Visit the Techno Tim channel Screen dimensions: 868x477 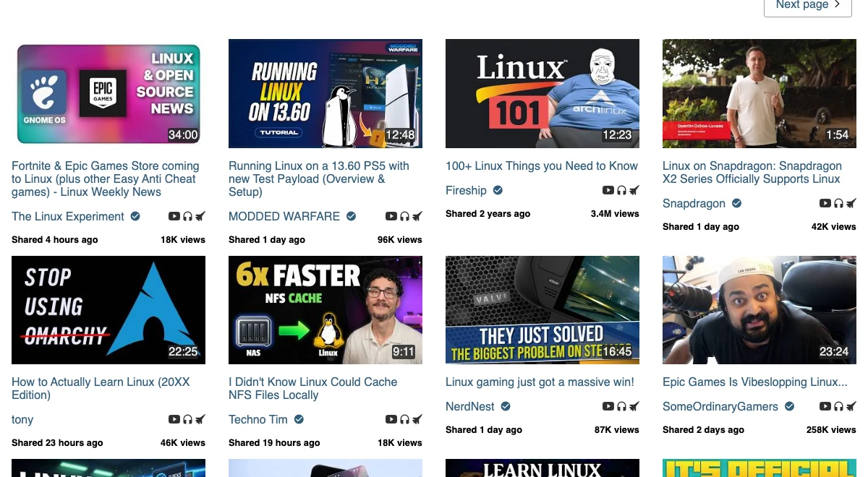point(258,419)
